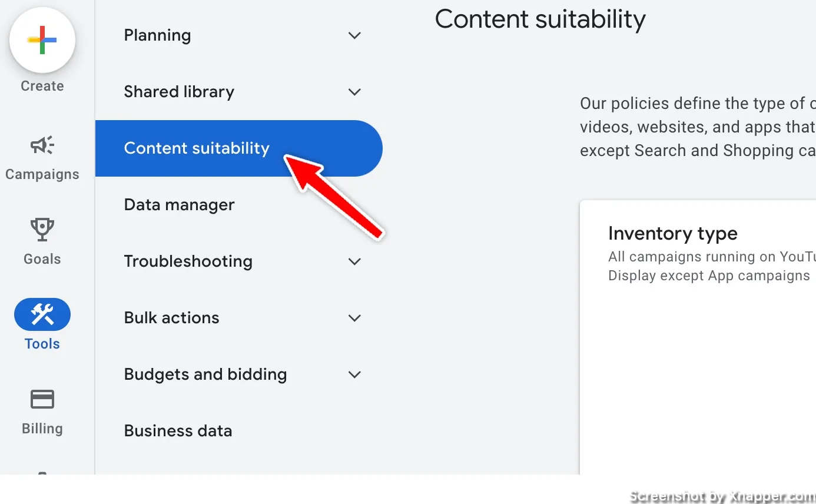Select the Goals trophy icon
816x504 pixels.
coord(42,230)
